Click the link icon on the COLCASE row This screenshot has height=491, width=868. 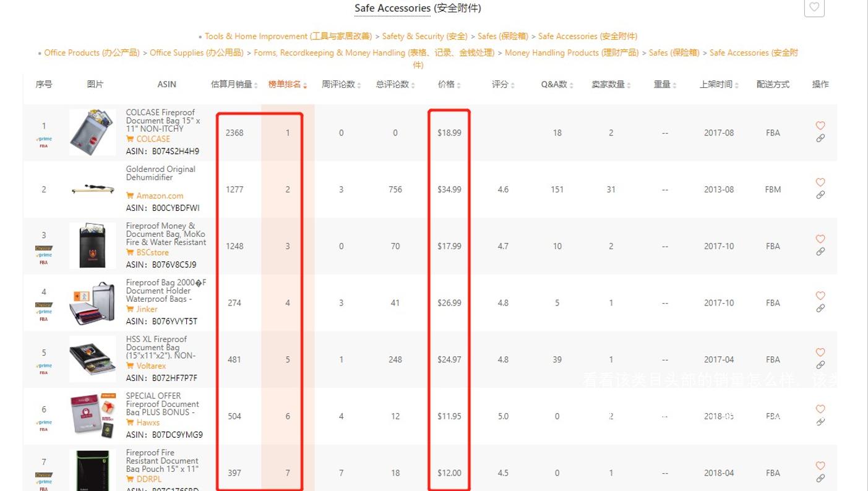820,139
